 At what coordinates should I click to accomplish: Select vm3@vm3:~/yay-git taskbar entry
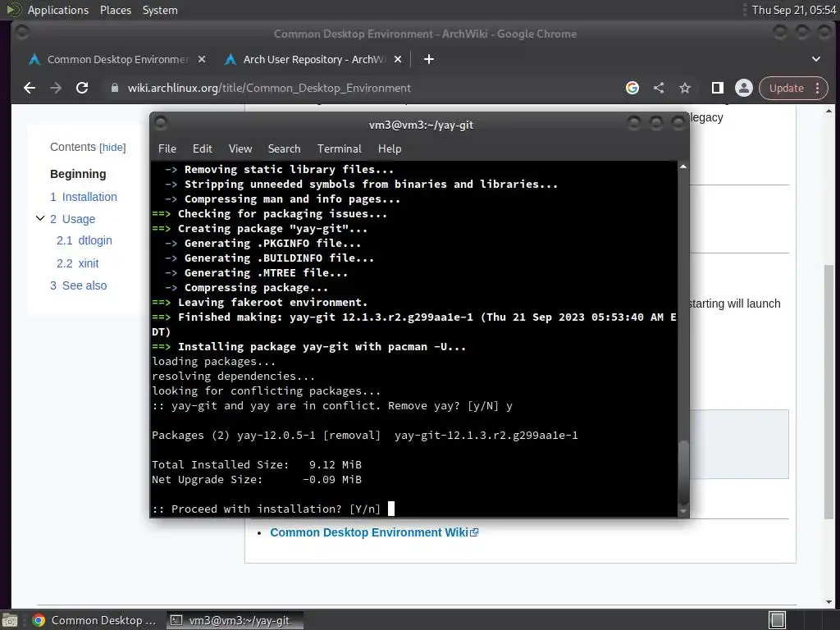pos(234,620)
